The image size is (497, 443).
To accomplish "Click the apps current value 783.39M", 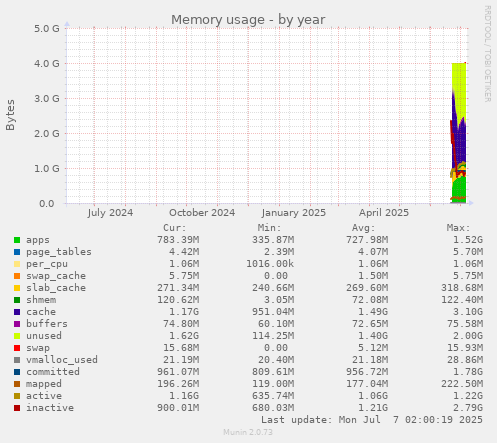I will click(178, 240).
